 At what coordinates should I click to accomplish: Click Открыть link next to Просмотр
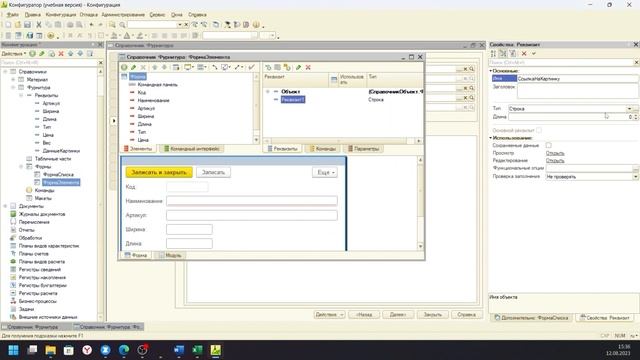point(555,153)
